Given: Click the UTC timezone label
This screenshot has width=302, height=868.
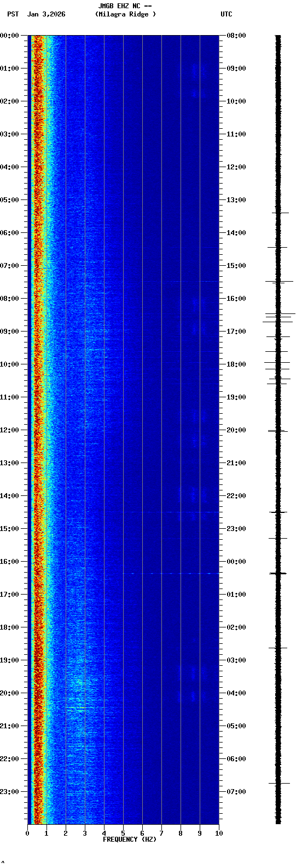Looking at the screenshot, I should click(226, 14).
